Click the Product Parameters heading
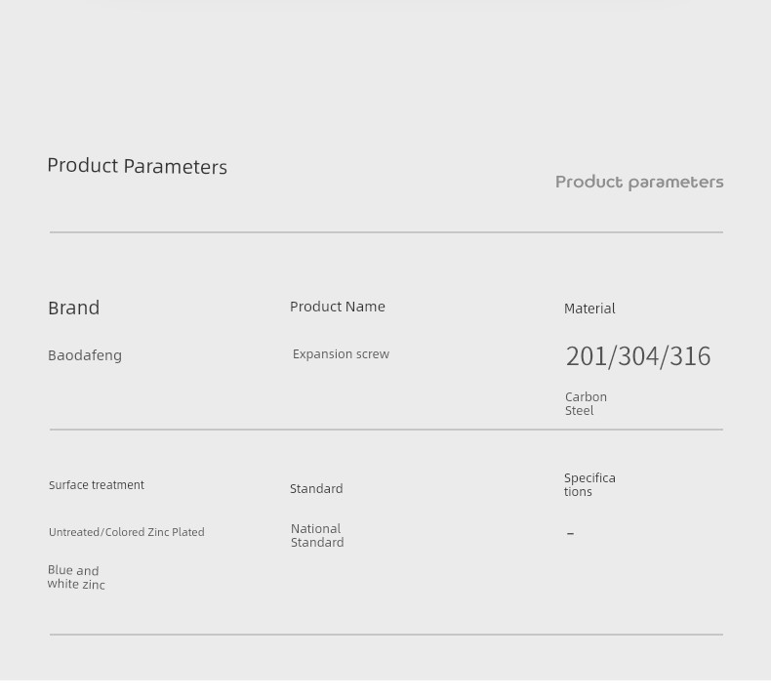This screenshot has height=700, width=771. (138, 166)
